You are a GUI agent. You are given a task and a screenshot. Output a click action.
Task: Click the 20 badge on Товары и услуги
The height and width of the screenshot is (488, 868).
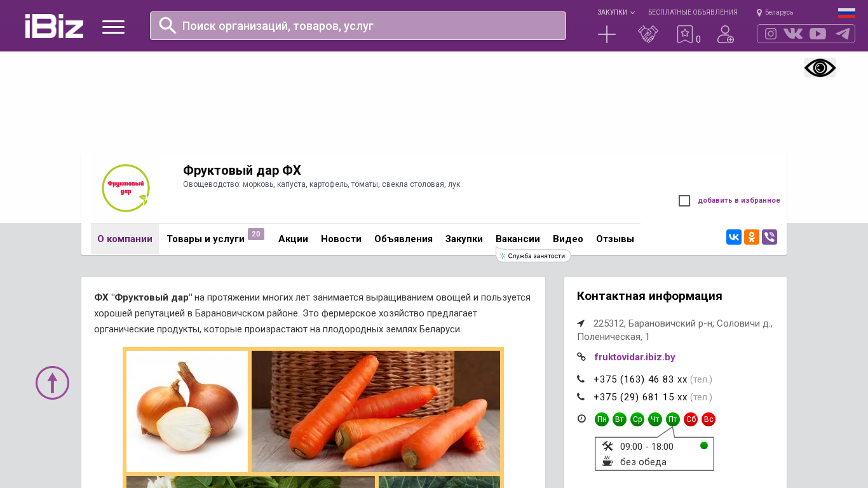[x=256, y=234]
